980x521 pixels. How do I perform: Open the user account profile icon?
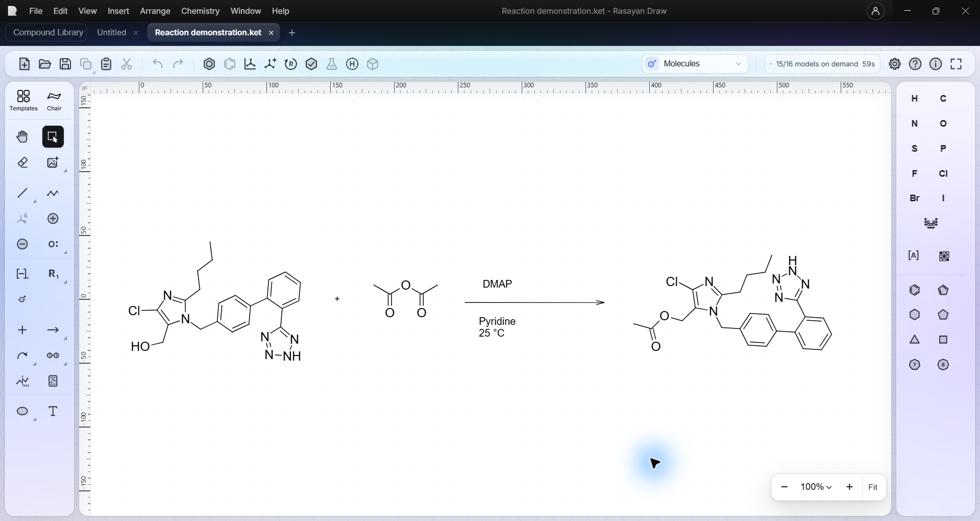(875, 11)
